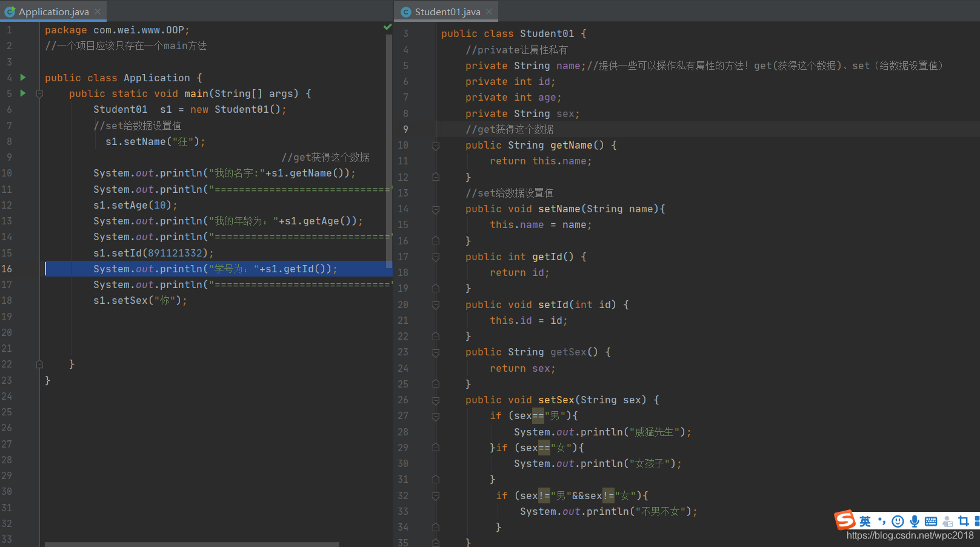This screenshot has height=547, width=980.
Task: Fold the if (sex=="男") block
Action: [x=436, y=416]
